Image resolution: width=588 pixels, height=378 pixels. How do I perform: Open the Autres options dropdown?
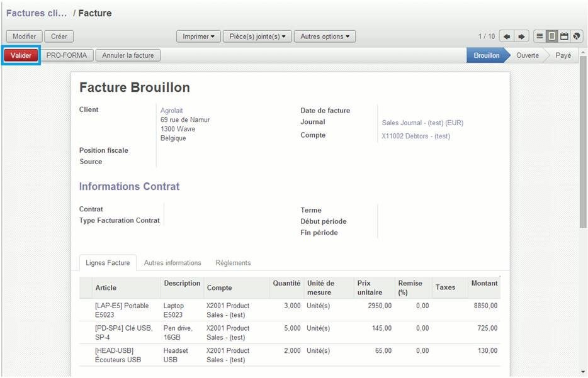coord(324,36)
